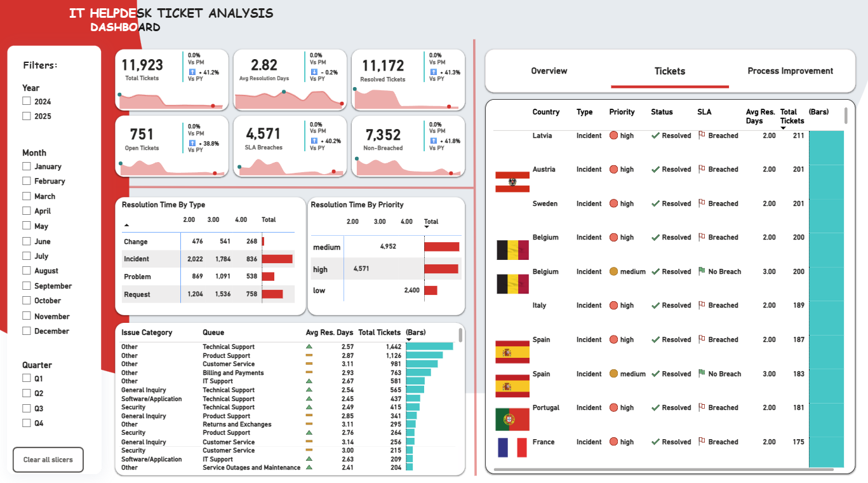The image size is (868, 483).
Task: Click the up arrow in Total Tickets card
Action: point(192,72)
